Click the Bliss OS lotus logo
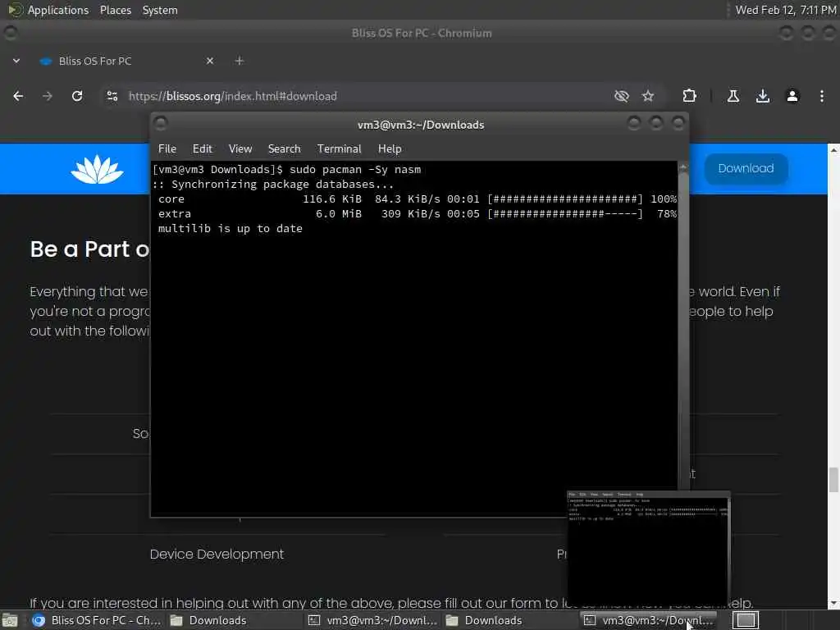Screen dimensions: 840x630 [x=97, y=169]
